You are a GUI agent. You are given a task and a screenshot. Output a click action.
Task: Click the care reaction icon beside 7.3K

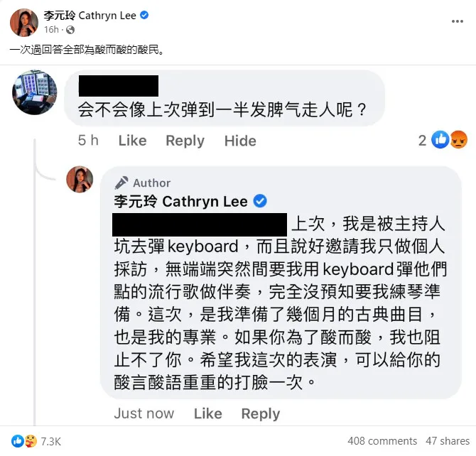31,441
